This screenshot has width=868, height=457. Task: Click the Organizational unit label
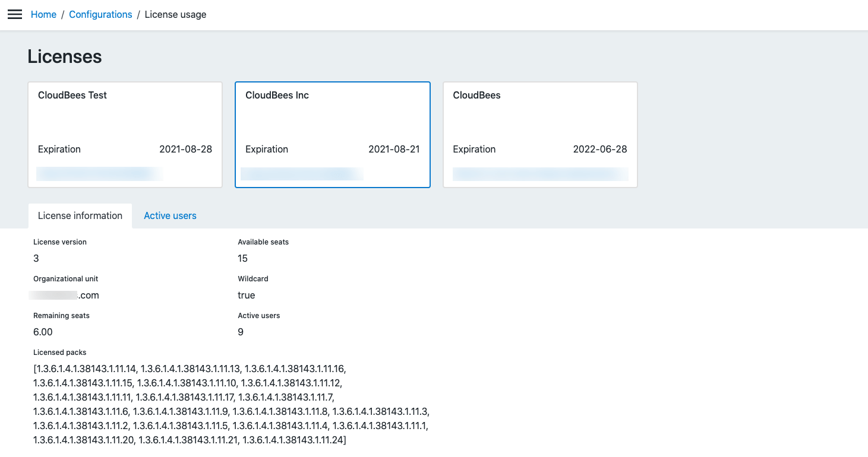point(66,279)
